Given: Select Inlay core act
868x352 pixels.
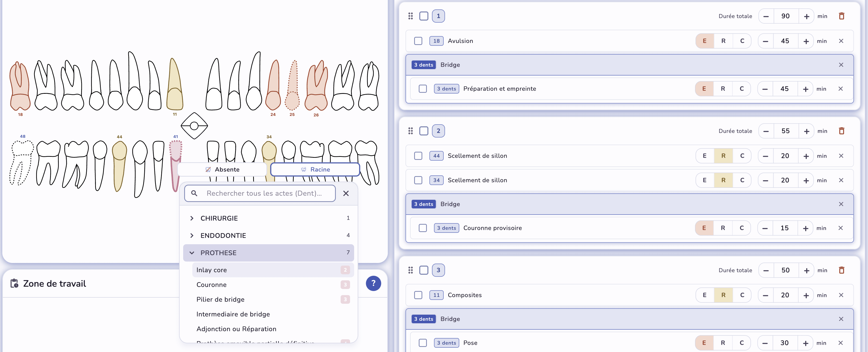Looking at the screenshot, I should pyautogui.click(x=212, y=270).
